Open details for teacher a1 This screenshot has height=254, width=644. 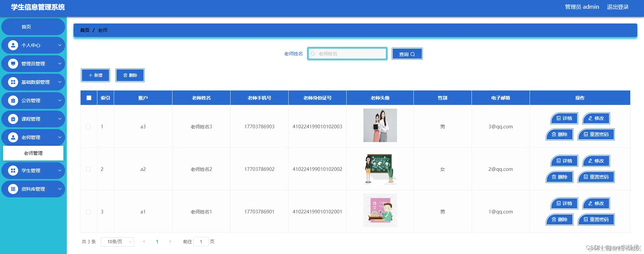point(564,203)
